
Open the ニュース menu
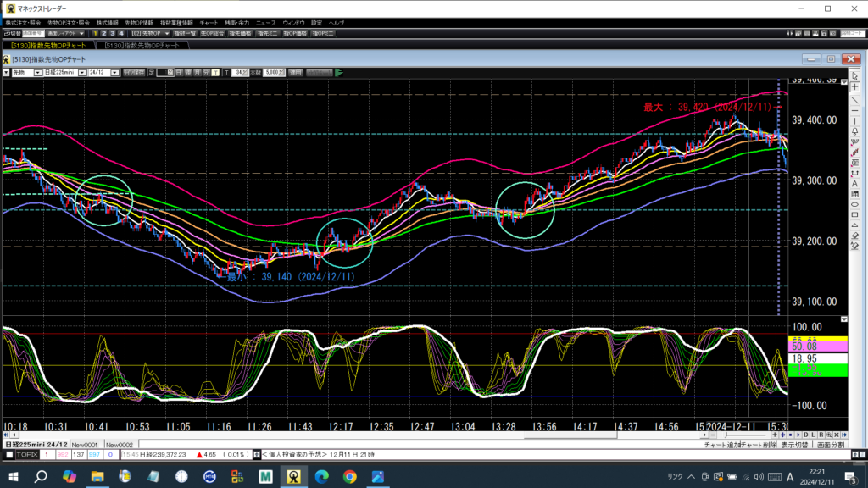265,23
